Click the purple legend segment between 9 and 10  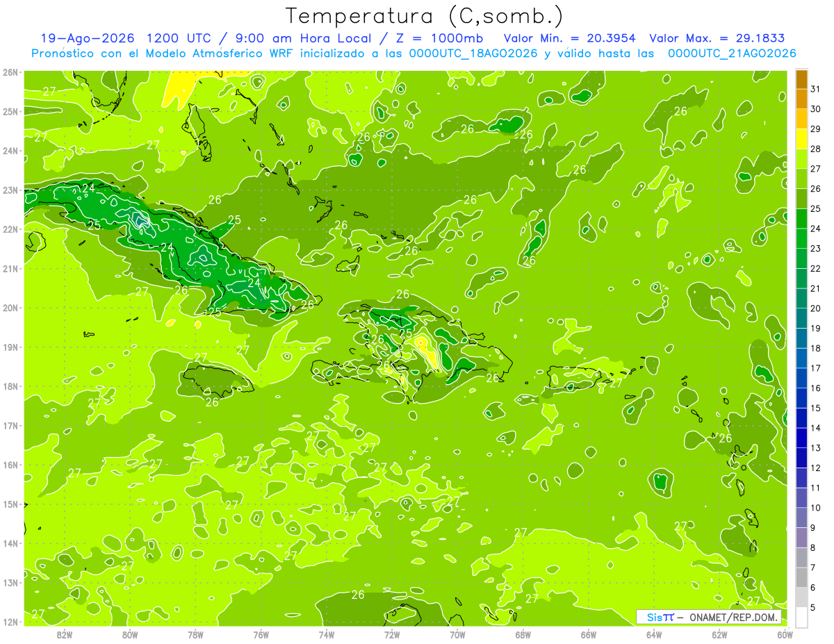pos(802,518)
